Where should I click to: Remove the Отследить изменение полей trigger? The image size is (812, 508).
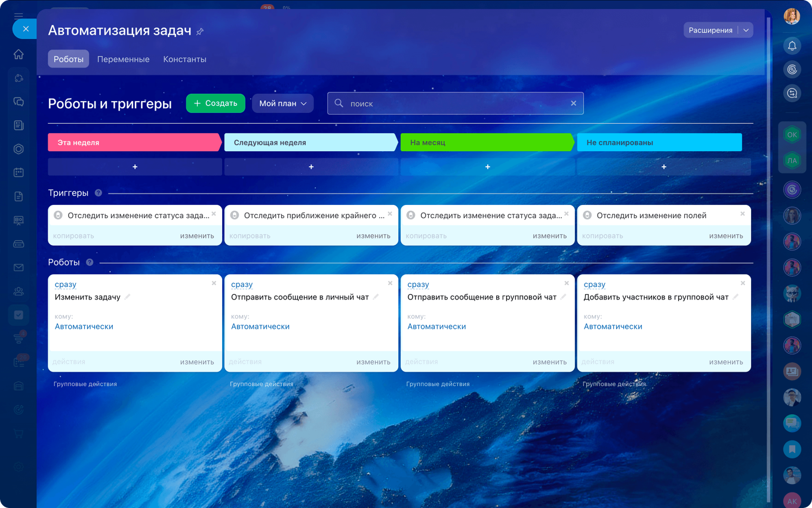[743, 214]
